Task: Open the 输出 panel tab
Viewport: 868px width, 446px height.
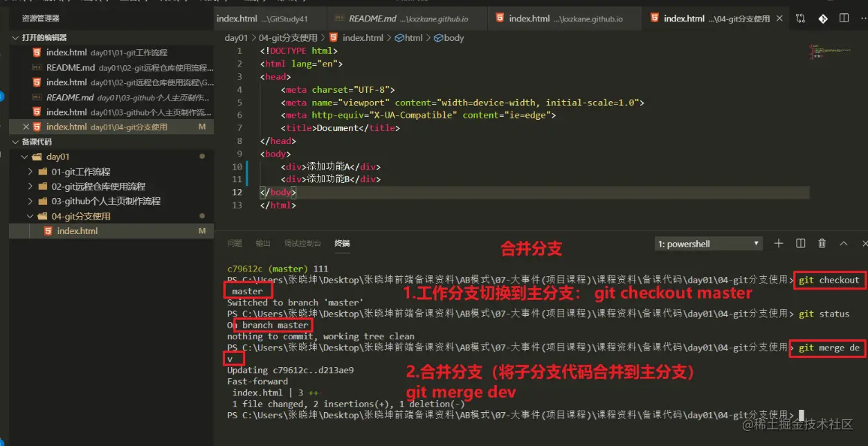Action: (263, 243)
